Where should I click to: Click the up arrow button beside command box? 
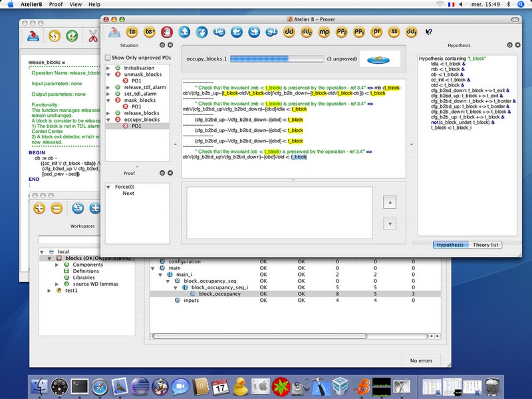tap(390, 202)
